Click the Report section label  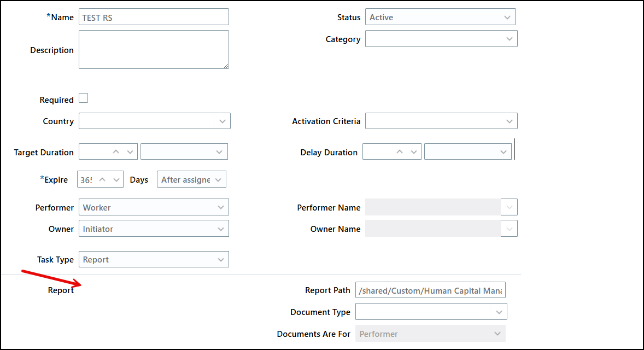click(x=61, y=290)
